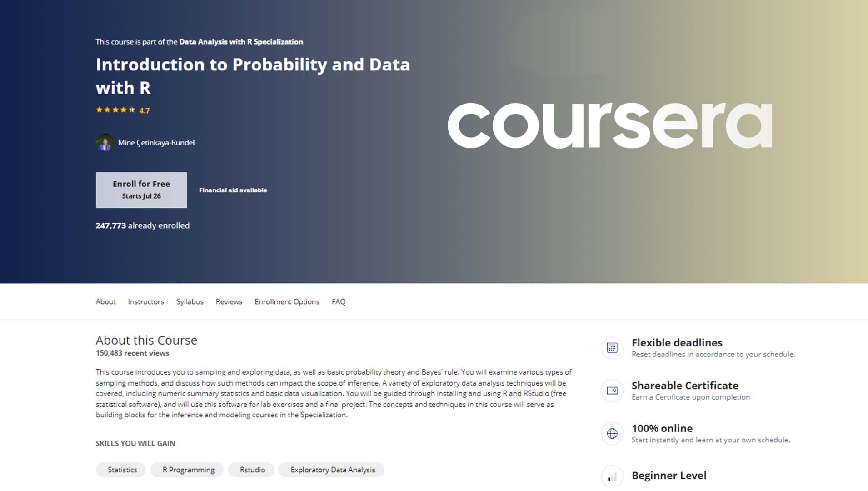868x491 pixels.
Task: Switch to the Instructors tab
Action: 145,301
